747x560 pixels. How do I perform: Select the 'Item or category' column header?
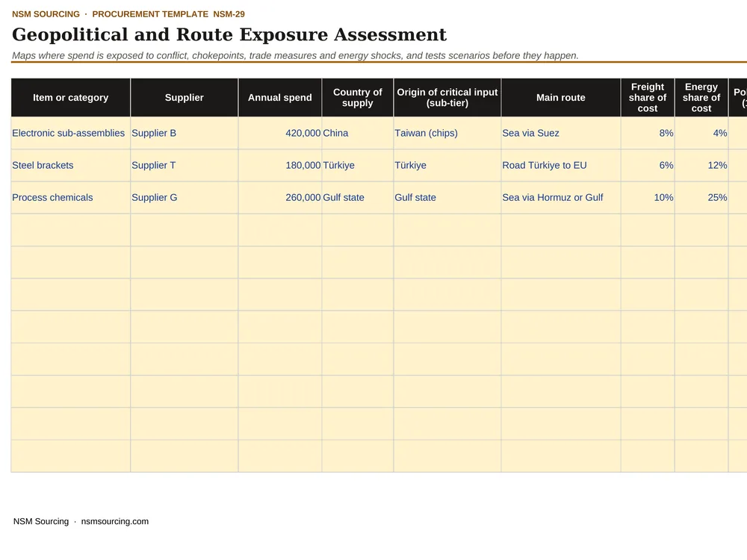tap(70, 98)
